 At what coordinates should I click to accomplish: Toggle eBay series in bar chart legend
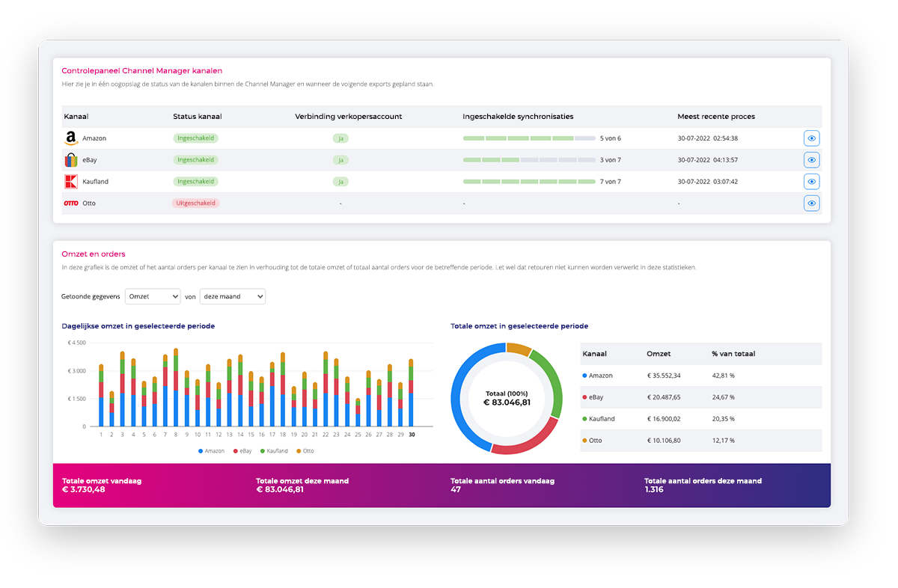(243, 451)
